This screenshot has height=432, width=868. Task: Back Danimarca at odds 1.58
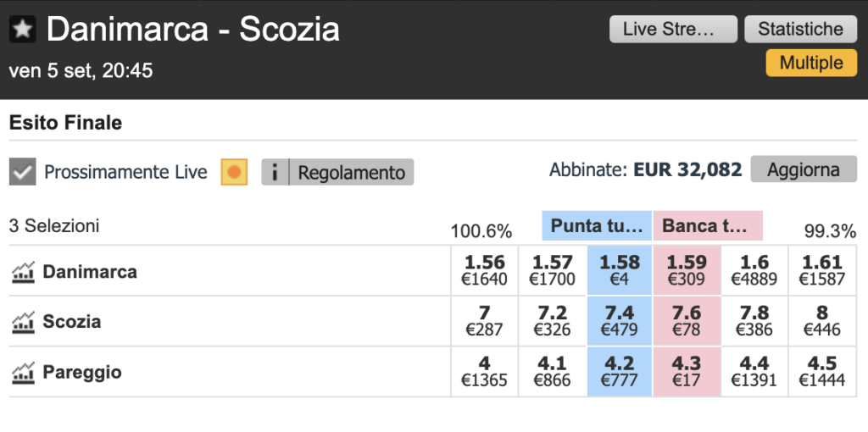[620, 270]
